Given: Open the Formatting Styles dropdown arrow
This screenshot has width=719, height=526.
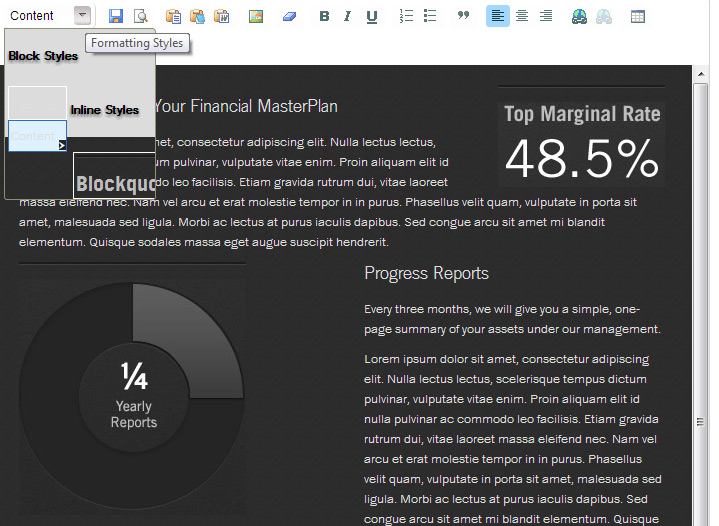Looking at the screenshot, I should pyautogui.click(x=82, y=16).
